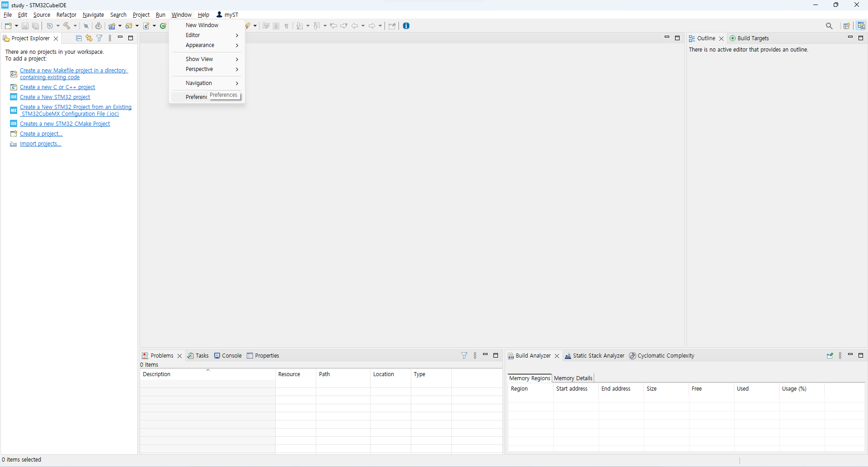Open the Build hammer dropdown arrow

[x=75, y=26]
